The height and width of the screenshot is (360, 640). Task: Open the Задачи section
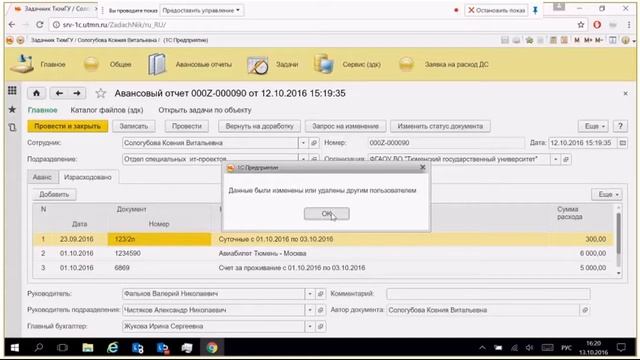(x=273, y=64)
